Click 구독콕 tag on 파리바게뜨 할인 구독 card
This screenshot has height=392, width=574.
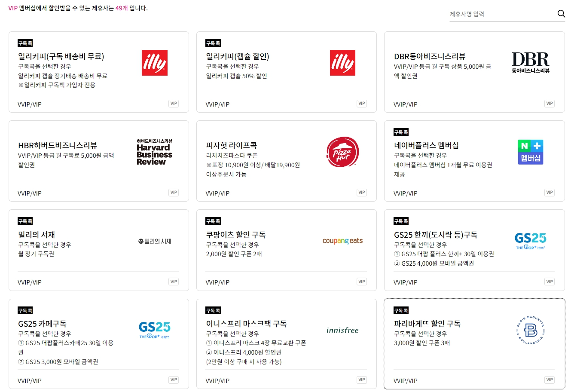[401, 310]
